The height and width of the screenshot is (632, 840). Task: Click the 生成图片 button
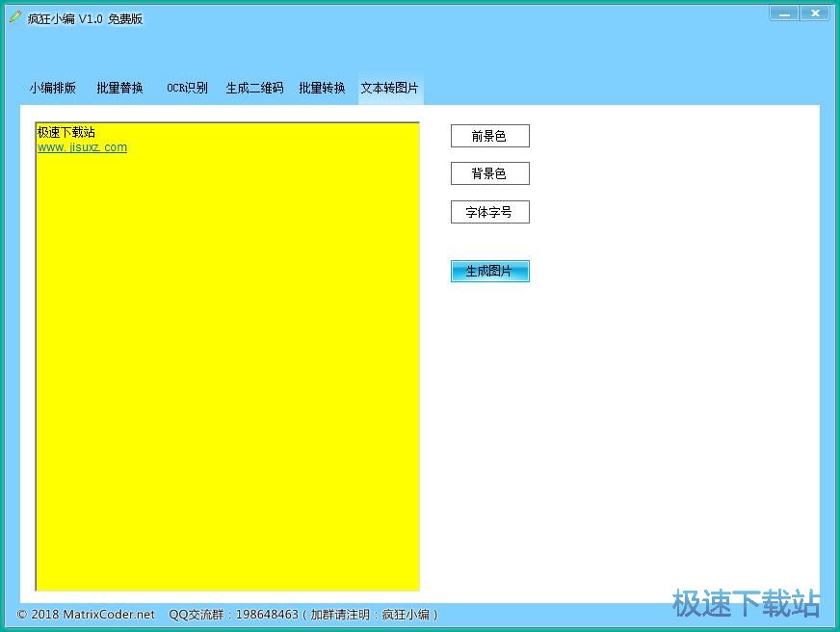(x=489, y=271)
